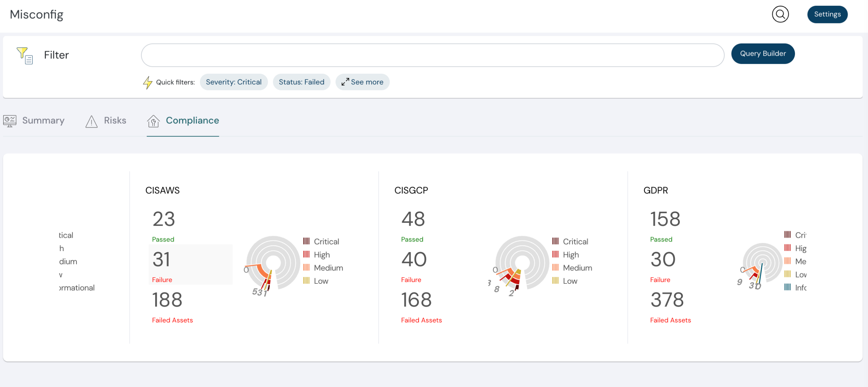Click into the filter search field
868x387 pixels.
432,55
